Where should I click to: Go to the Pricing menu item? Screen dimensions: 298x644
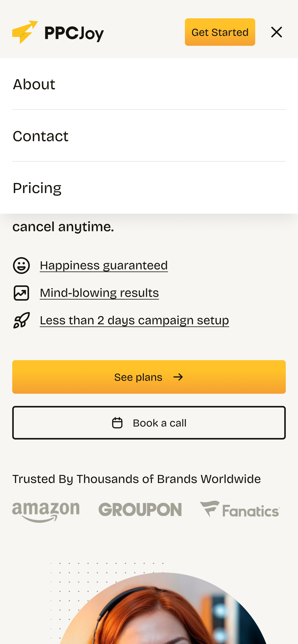tap(37, 188)
